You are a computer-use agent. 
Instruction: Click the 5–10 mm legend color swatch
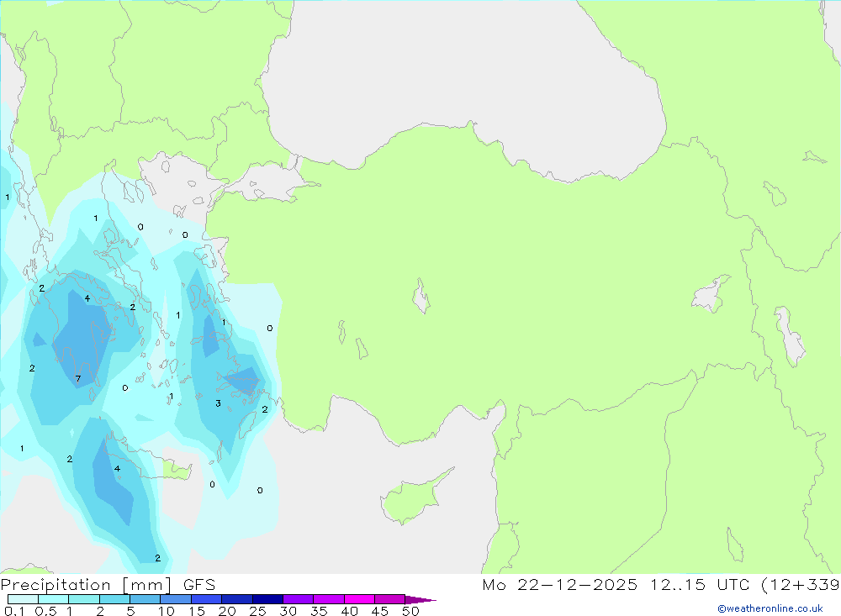click(x=145, y=599)
